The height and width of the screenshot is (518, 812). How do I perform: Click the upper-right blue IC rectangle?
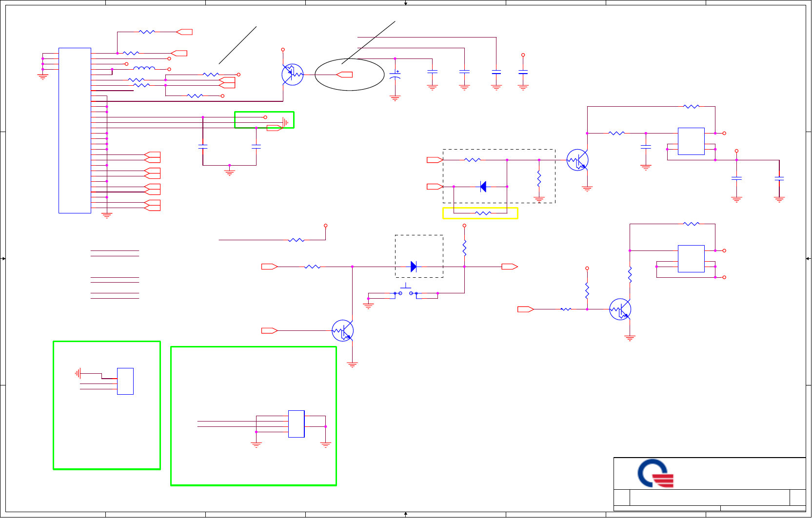coord(691,141)
